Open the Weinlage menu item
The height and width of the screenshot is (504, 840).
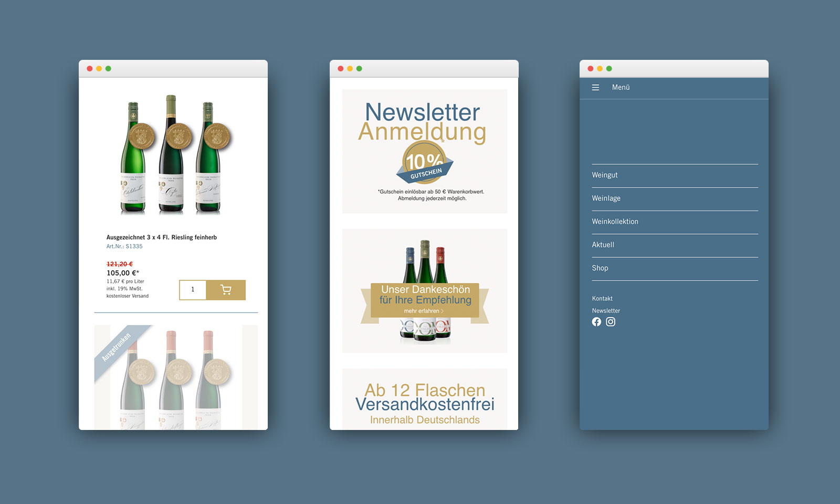[x=606, y=198]
